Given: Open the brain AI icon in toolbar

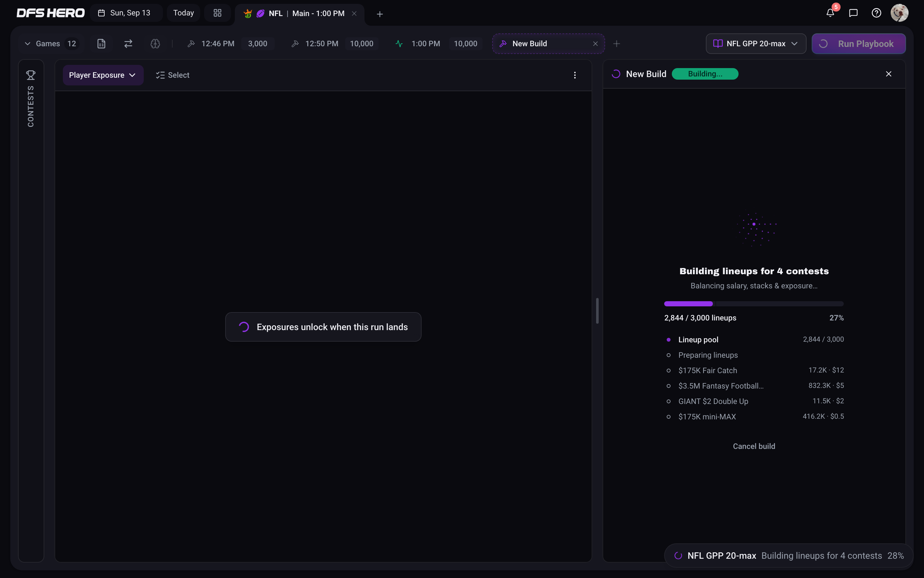Looking at the screenshot, I should coord(155,44).
